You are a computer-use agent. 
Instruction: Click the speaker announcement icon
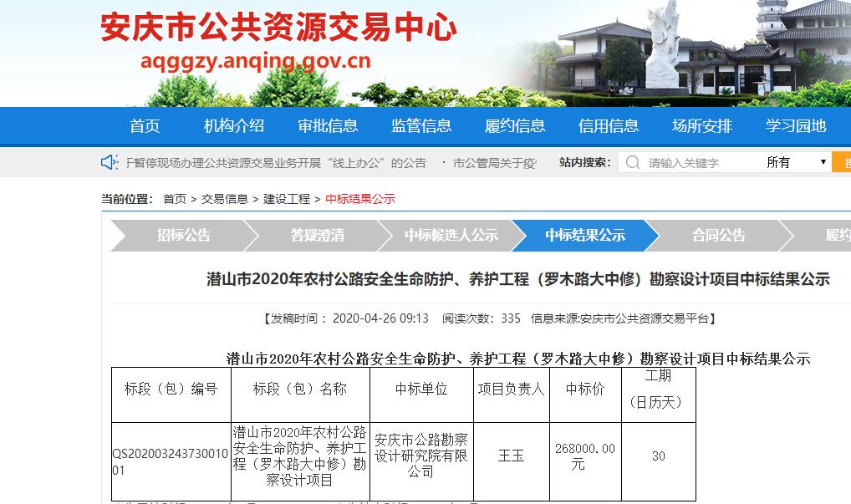coord(110,162)
